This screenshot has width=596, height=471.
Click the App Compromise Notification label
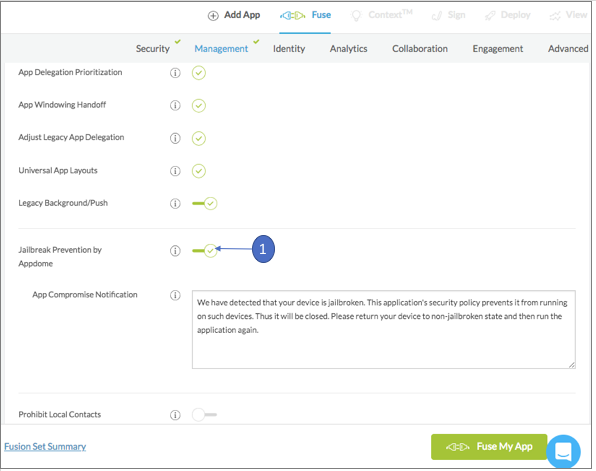[85, 295]
